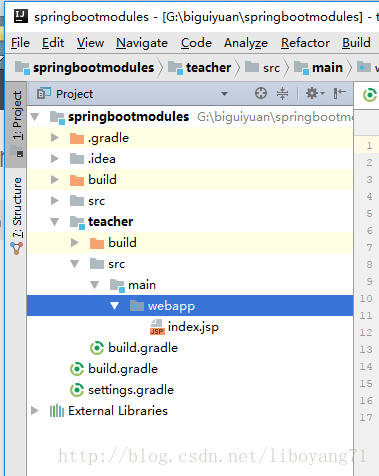Screen dimensions: 379x476
Task: Open the Code menu
Action: pos(196,43)
